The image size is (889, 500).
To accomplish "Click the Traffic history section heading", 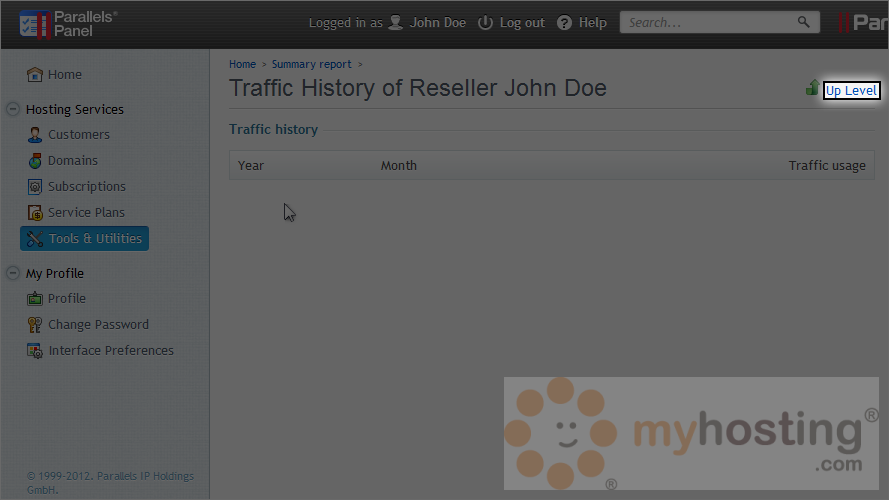I will pos(273,129).
